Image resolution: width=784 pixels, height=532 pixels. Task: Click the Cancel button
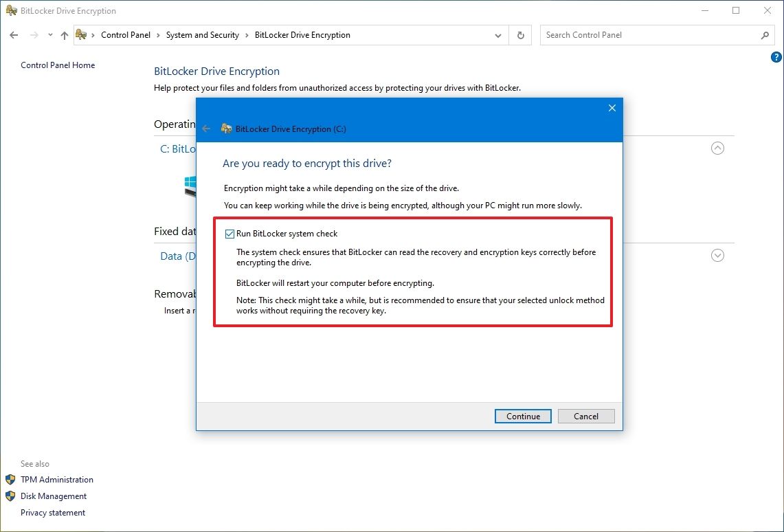pyautogui.click(x=585, y=416)
